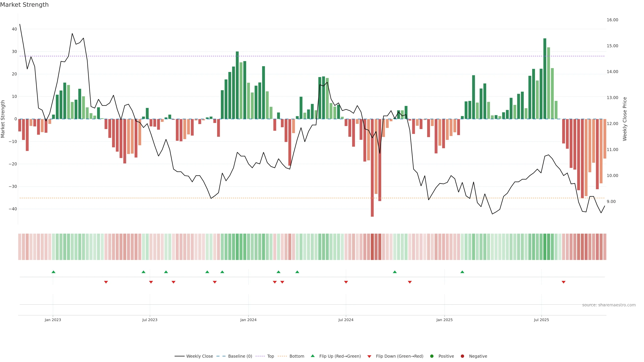Click the Weekly Close Price axis title

click(625, 119)
